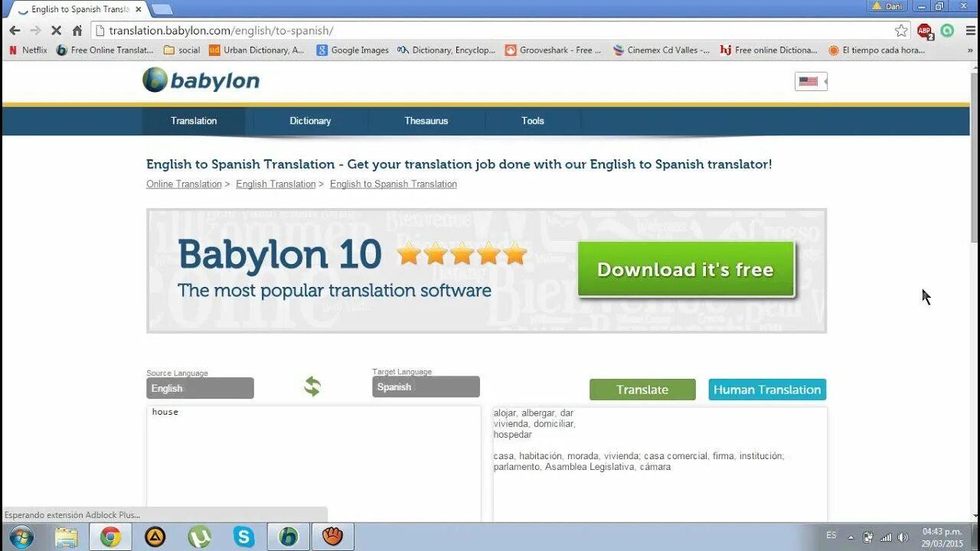The width and height of the screenshot is (980, 551).
Task: Go to the browser home page icon
Action: pos(77,31)
